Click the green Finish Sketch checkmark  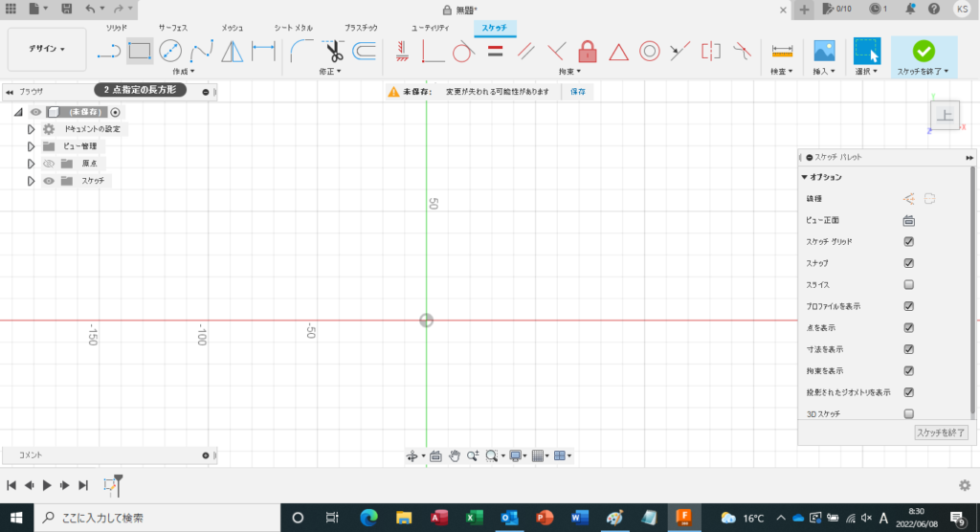click(x=924, y=51)
